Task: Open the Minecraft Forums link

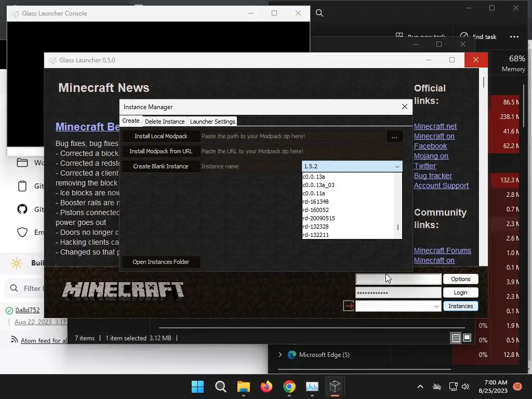Action: [443, 250]
